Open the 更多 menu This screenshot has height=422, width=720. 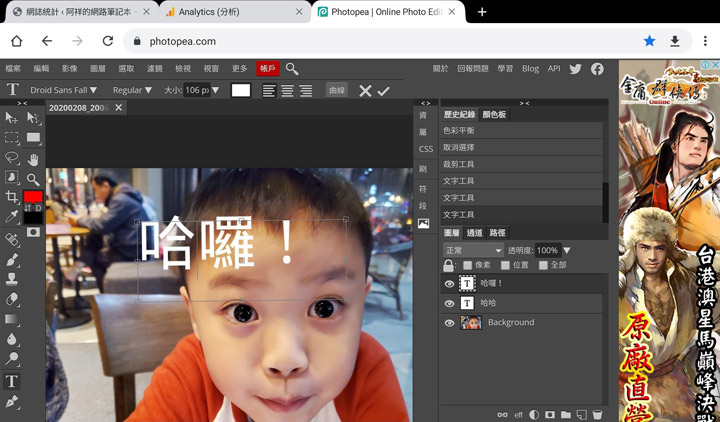(239, 68)
